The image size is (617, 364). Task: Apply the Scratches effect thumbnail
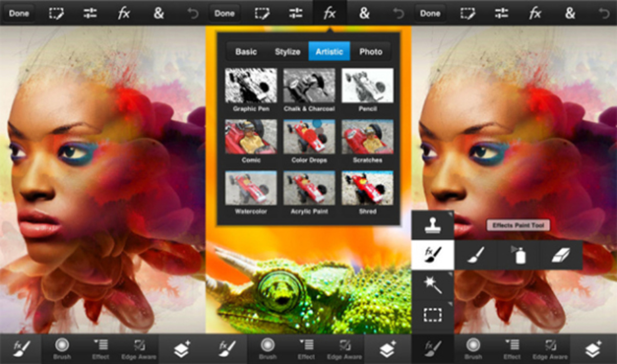(x=368, y=137)
